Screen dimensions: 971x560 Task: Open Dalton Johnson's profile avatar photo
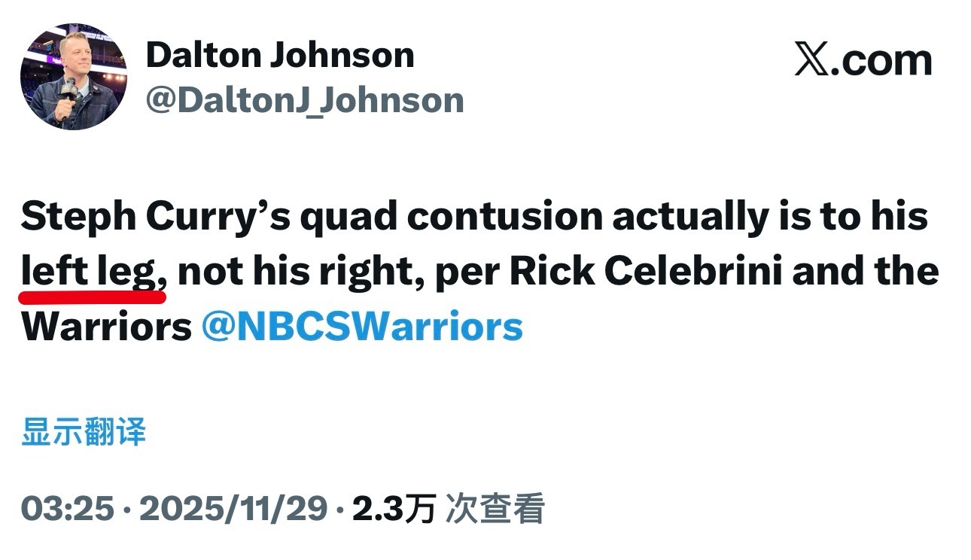click(x=74, y=76)
